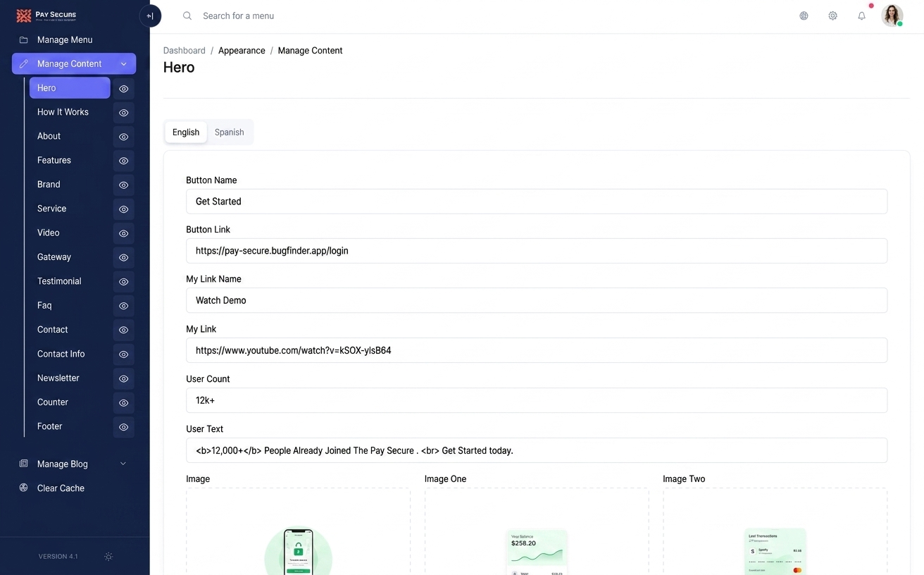
Task: Click the Pay Secure logo
Action: coord(46,16)
